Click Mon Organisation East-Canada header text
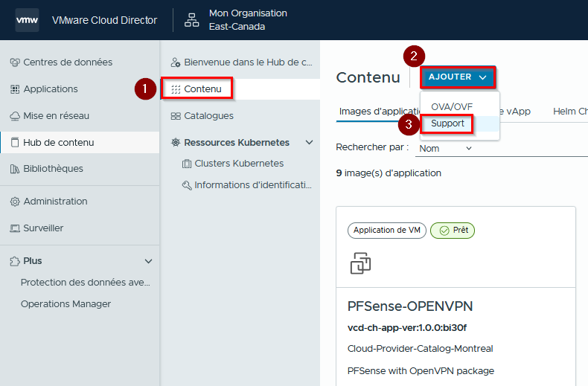This screenshot has height=386, width=588. tap(248, 20)
